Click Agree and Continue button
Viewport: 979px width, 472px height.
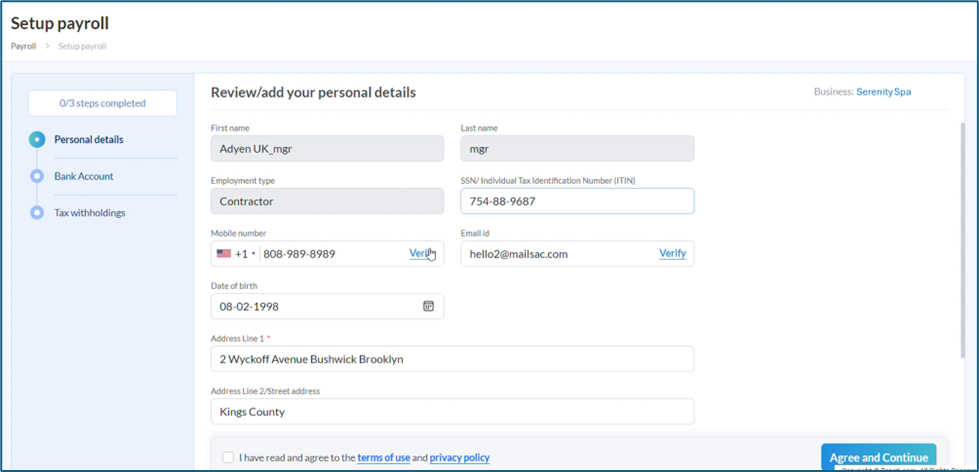[878, 457]
